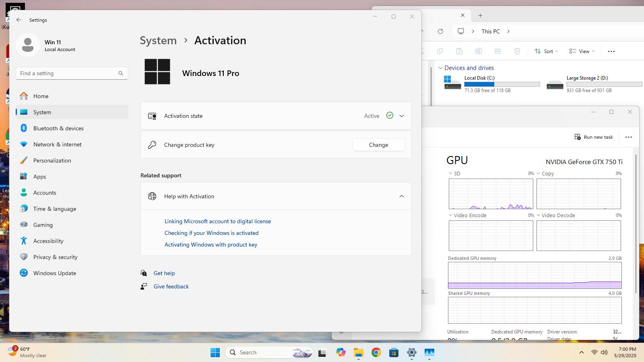Viewport: 644px width, 362px height.
Task: Click the Task Manager vertical scrollbar
Action: coord(636,224)
